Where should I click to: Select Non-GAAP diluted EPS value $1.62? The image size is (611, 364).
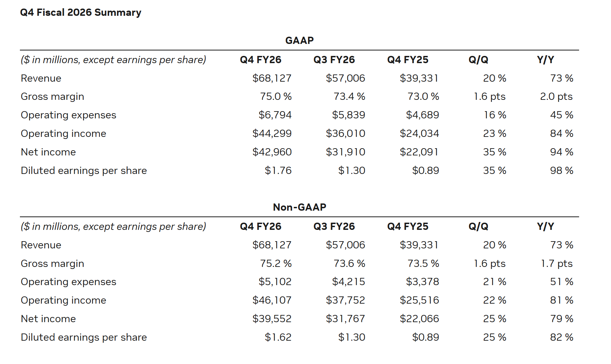[x=278, y=337]
